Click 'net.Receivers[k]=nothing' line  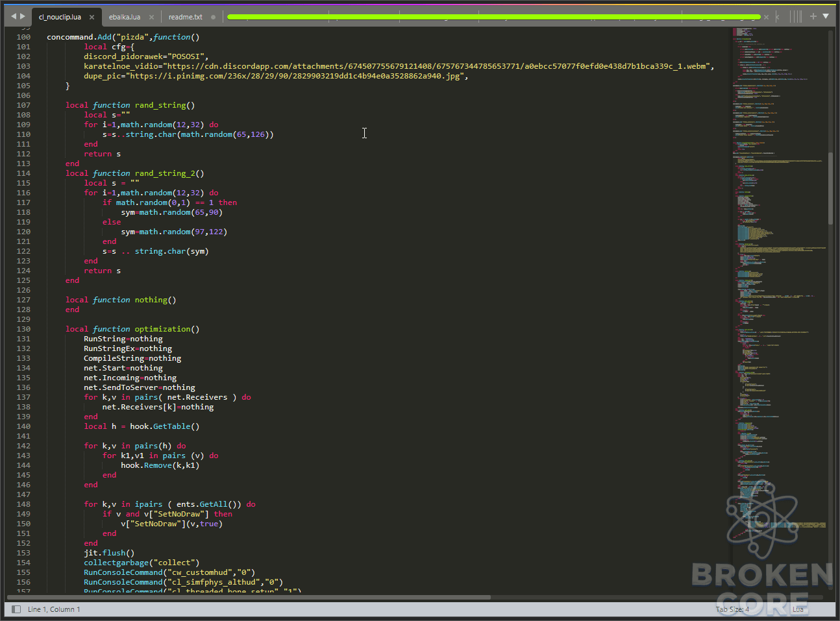click(x=158, y=407)
